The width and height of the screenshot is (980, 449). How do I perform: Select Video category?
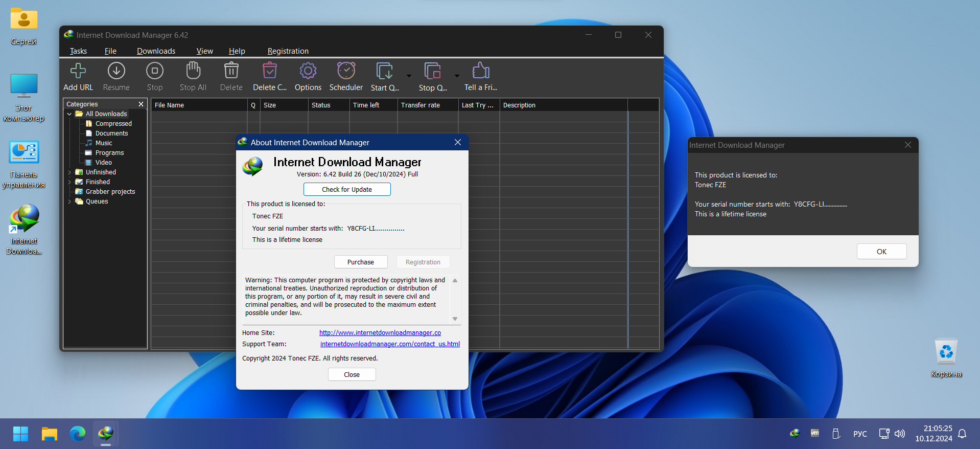[x=103, y=163]
